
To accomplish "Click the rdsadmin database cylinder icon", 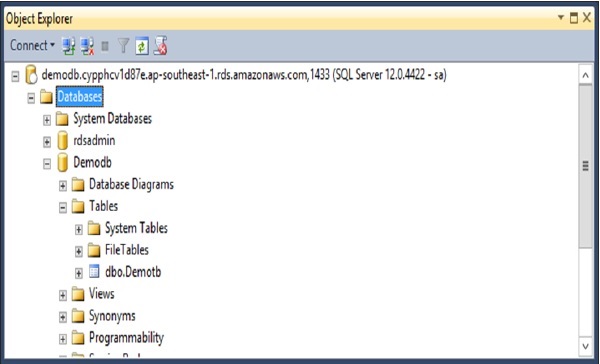I will pos(62,140).
